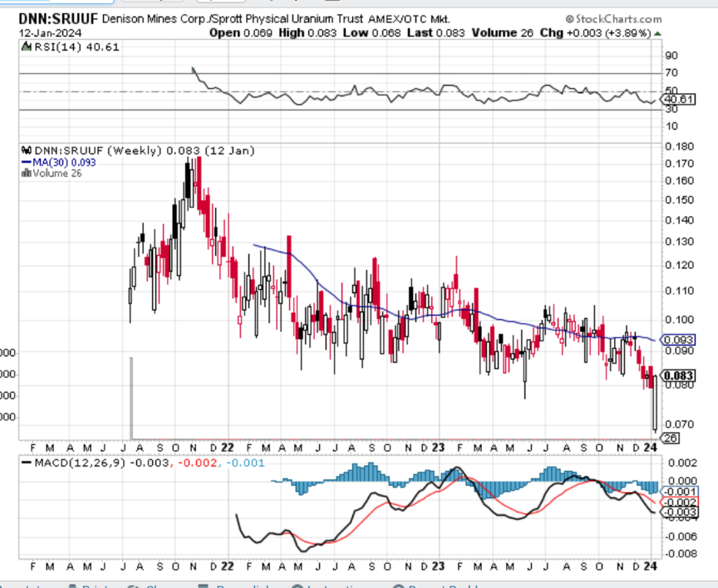The image size is (718, 588).
Task: Click the Last 0.083 value in header
Action: 436,33
